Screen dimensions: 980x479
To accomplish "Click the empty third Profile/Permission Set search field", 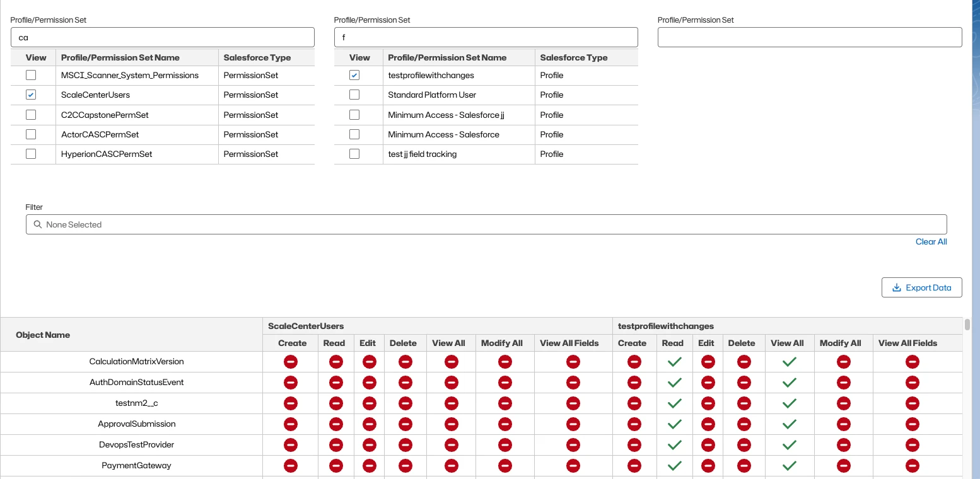I will [810, 37].
